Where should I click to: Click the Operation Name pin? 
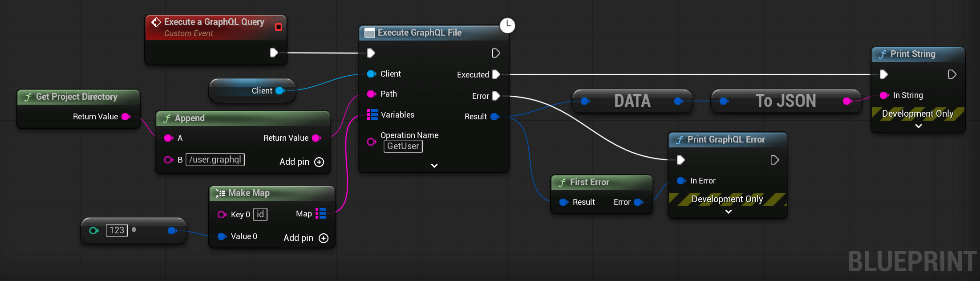click(x=372, y=142)
